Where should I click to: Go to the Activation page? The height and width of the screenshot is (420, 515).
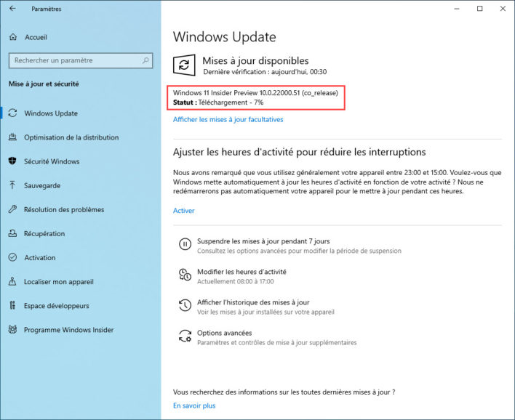tap(40, 257)
